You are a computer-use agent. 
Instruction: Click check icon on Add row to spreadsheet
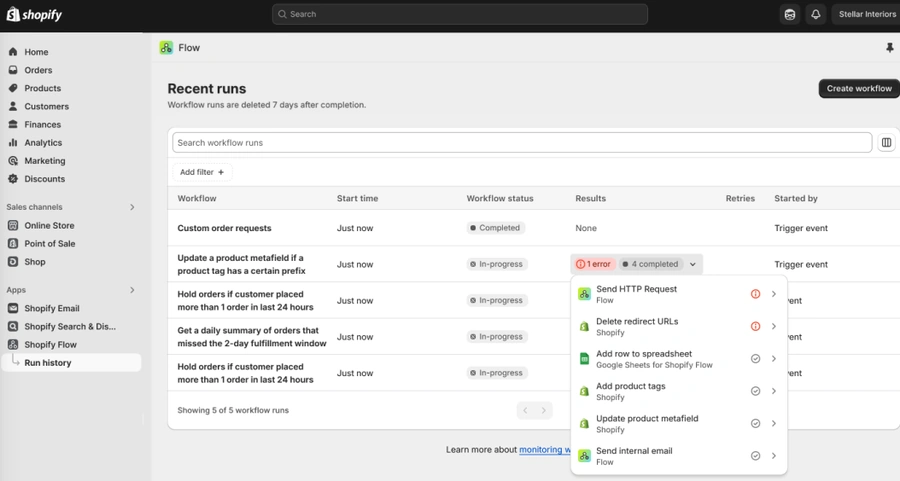pos(755,359)
